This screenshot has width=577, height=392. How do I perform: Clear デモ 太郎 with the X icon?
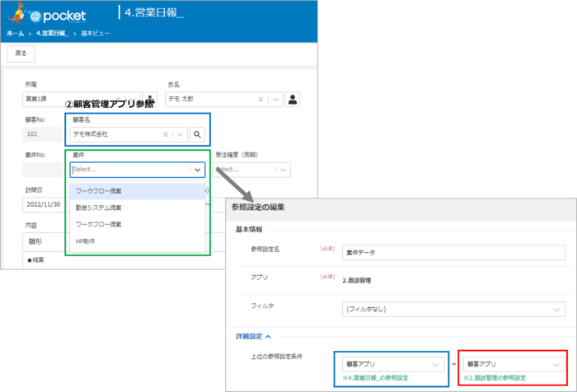260,100
